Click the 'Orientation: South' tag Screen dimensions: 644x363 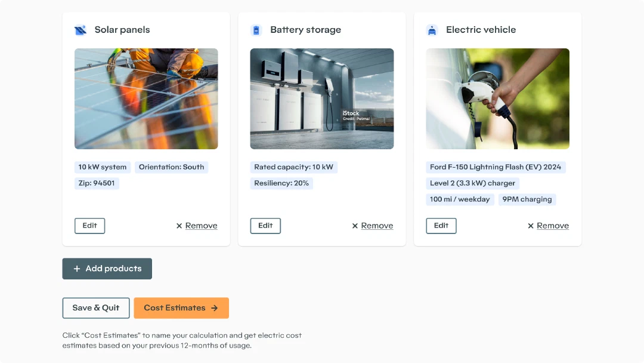click(x=171, y=167)
